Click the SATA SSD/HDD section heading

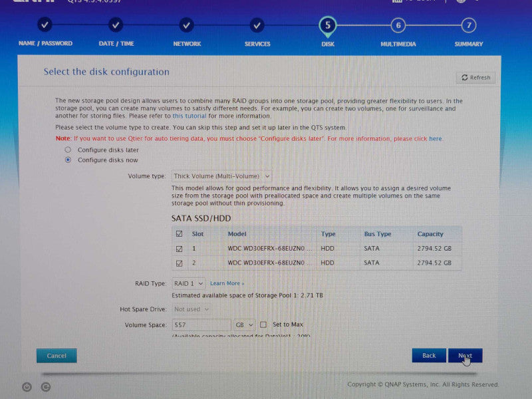coord(201,218)
